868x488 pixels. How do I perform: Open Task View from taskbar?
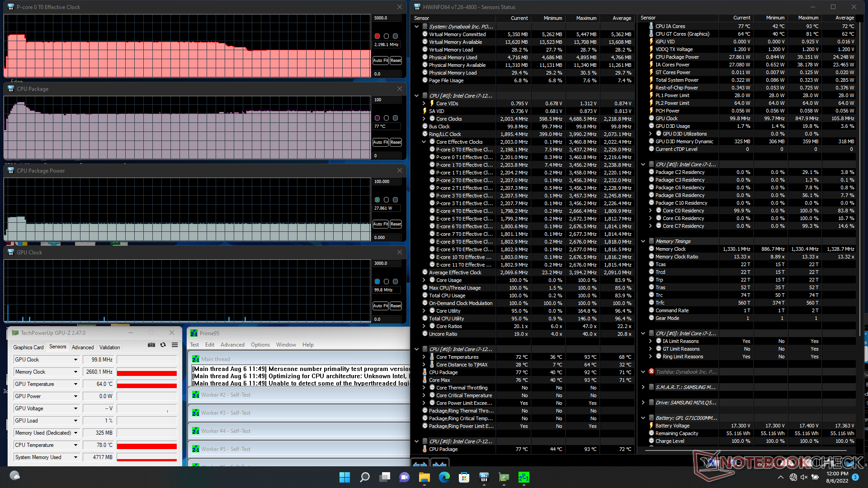pyautogui.click(x=385, y=477)
